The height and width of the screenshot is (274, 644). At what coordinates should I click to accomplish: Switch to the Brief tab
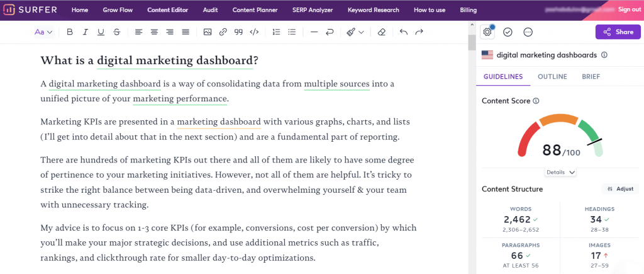pyautogui.click(x=591, y=76)
